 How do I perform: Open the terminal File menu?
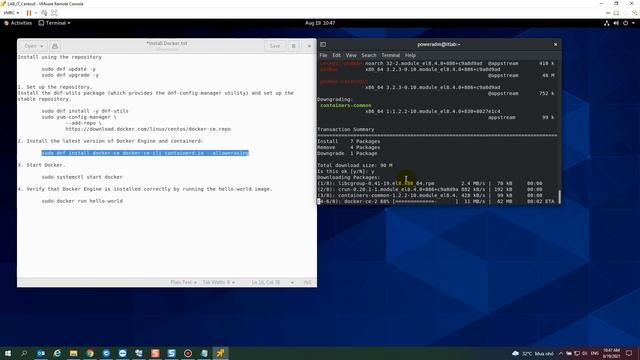pos(323,55)
